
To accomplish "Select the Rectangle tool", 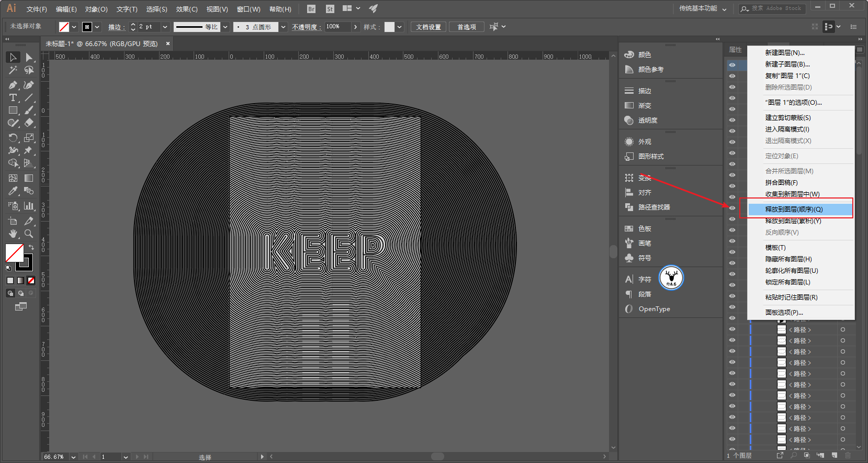I will pyautogui.click(x=13, y=111).
